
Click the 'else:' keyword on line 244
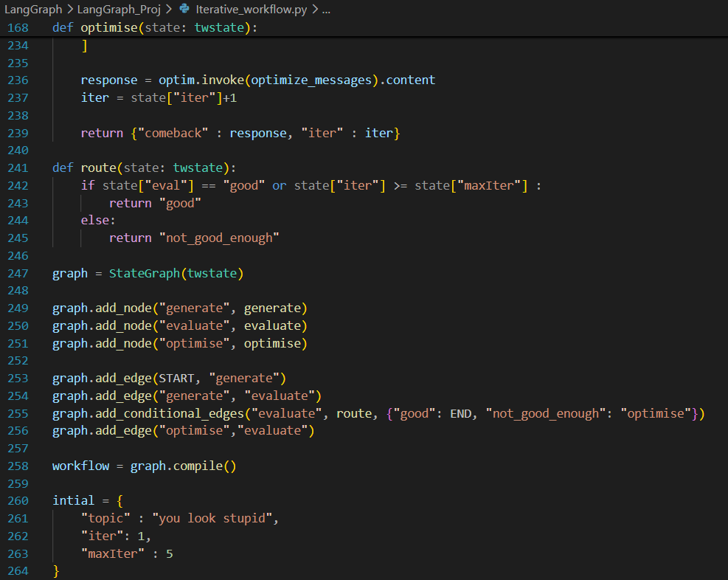[x=98, y=220]
